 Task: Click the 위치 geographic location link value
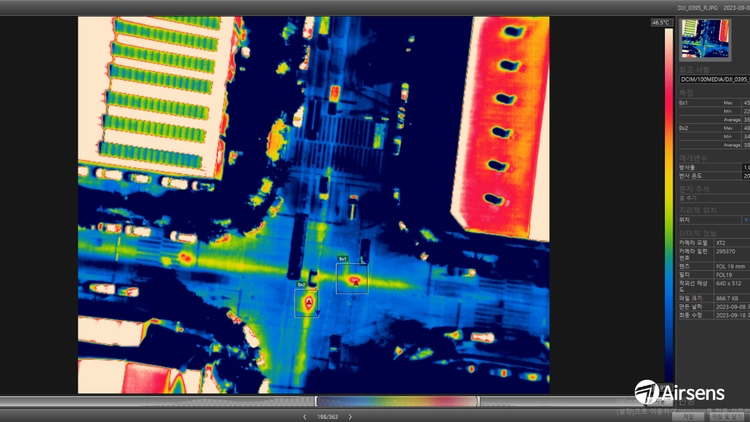746,220
